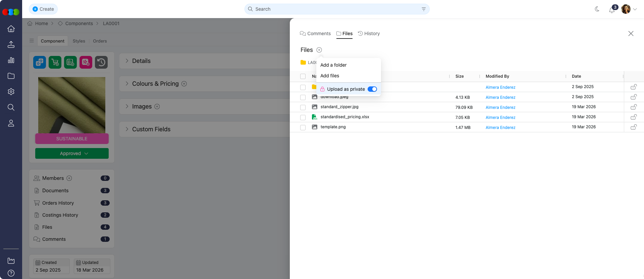The width and height of the screenshot is (644, 279).
Task: Switch to the History tab
Action: pos(369,33)
